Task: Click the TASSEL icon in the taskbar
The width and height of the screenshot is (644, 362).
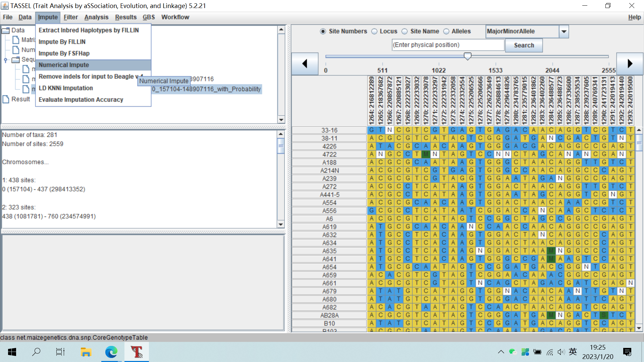Action: click(136, 352)
